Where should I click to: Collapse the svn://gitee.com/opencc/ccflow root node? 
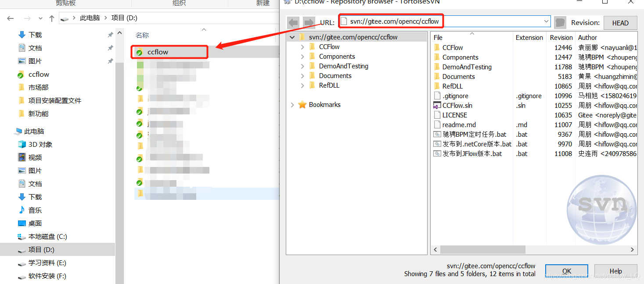click(292, 37)
